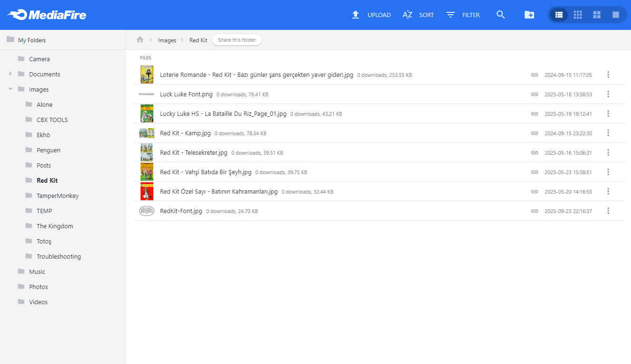The height and width of the screenshot is (364, 631).
Task: Click the MediaFire logo
Action: (x=47, y=15)
